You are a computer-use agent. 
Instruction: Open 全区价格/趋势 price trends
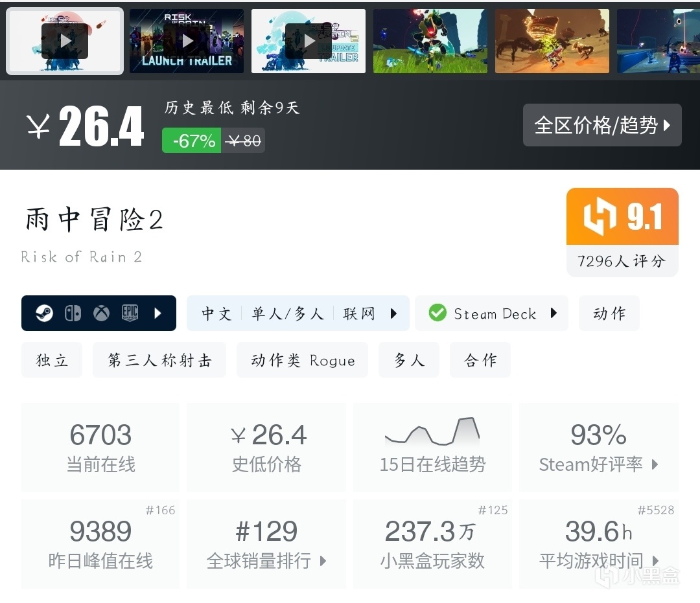pyautogui.click(x=602, y=125)
